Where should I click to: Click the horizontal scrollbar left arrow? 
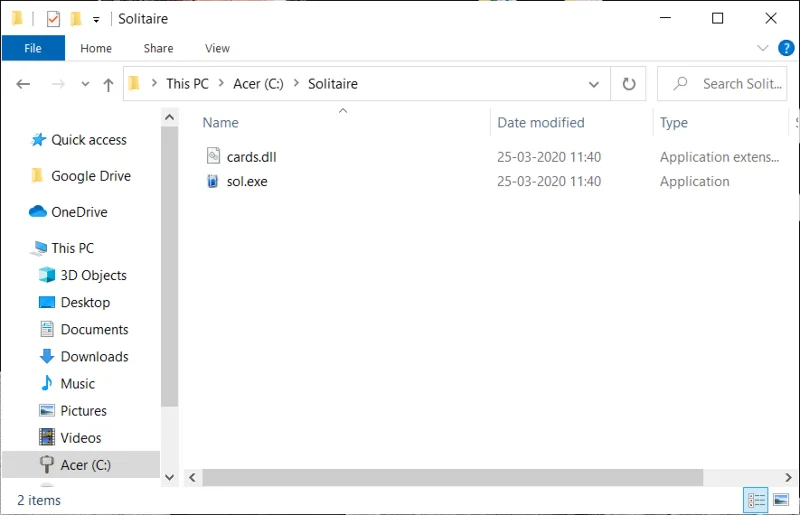click(192, 478)
